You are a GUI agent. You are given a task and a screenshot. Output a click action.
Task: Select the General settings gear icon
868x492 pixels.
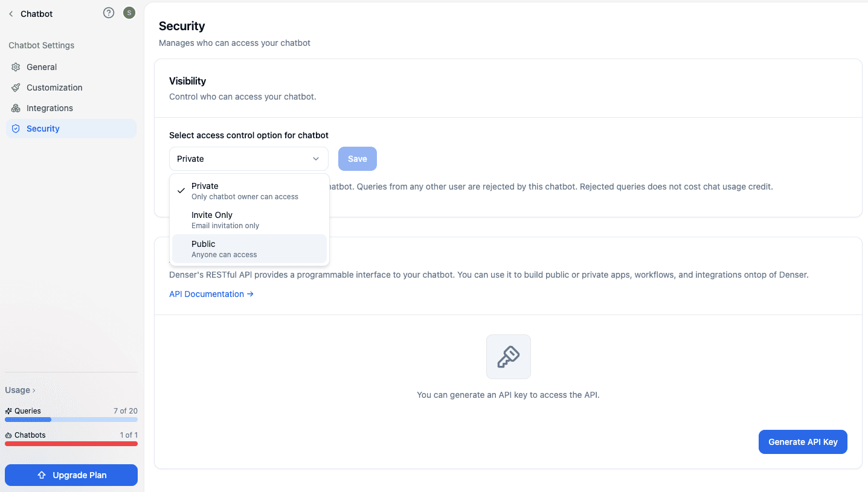[15, 66]
